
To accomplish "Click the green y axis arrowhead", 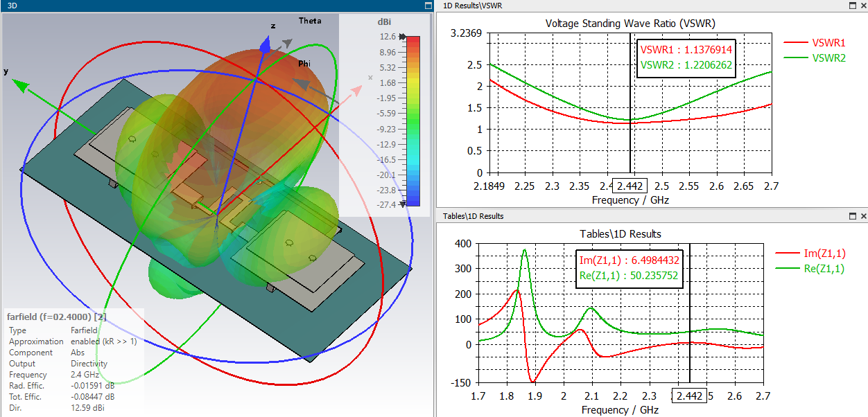I will tap(21, 86).
